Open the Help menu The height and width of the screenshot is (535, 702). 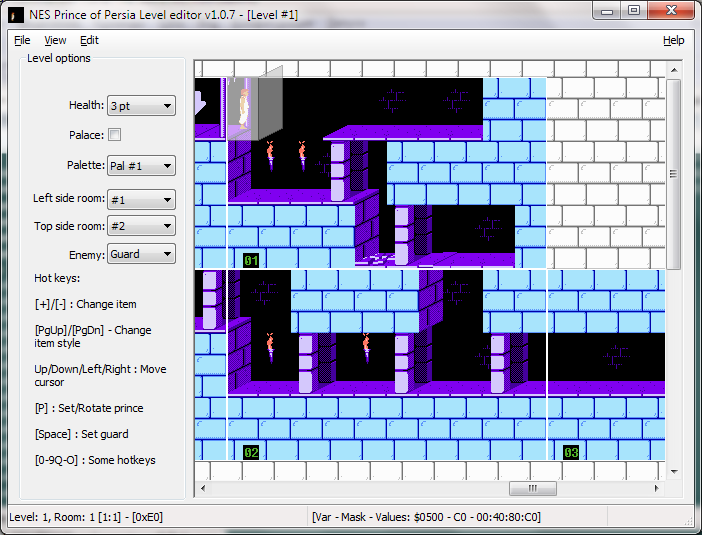coord(673,40)
